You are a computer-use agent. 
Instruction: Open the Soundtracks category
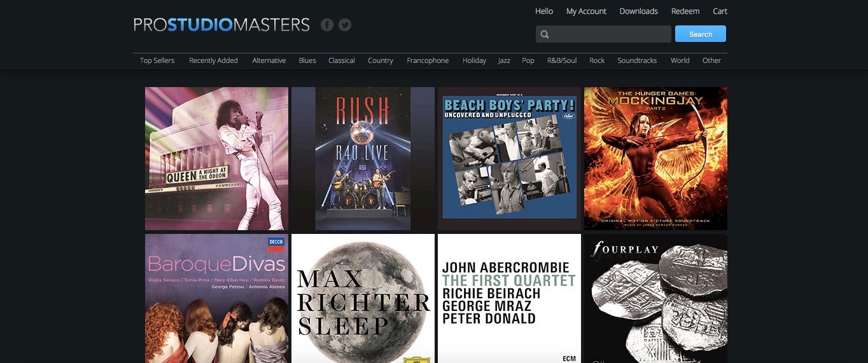click(637, 60)
